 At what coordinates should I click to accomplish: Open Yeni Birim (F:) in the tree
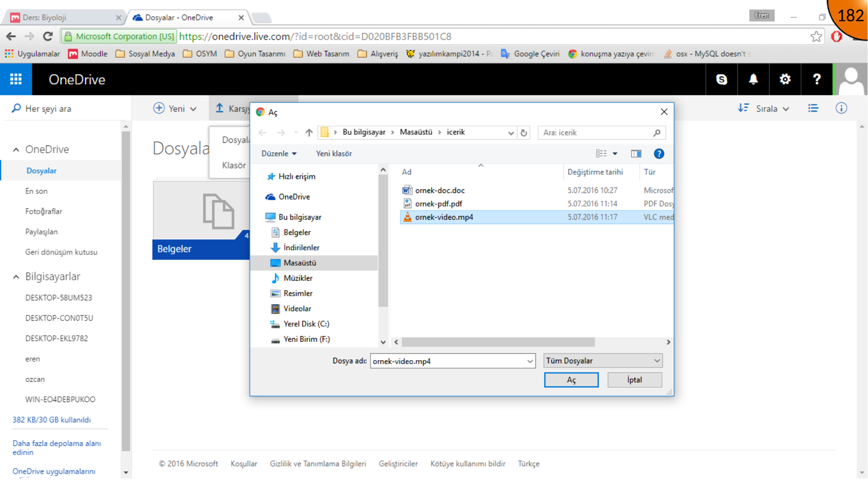click(x=307, y=339)
